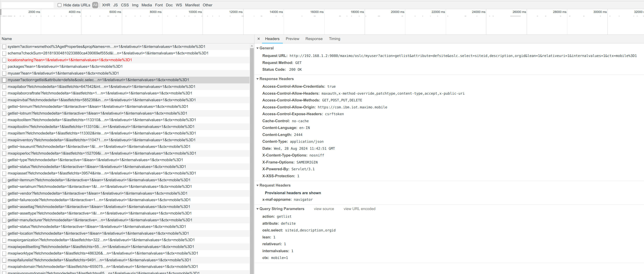Switch to the Preview tab
644x274 pixels.
[x=292, y=39]
